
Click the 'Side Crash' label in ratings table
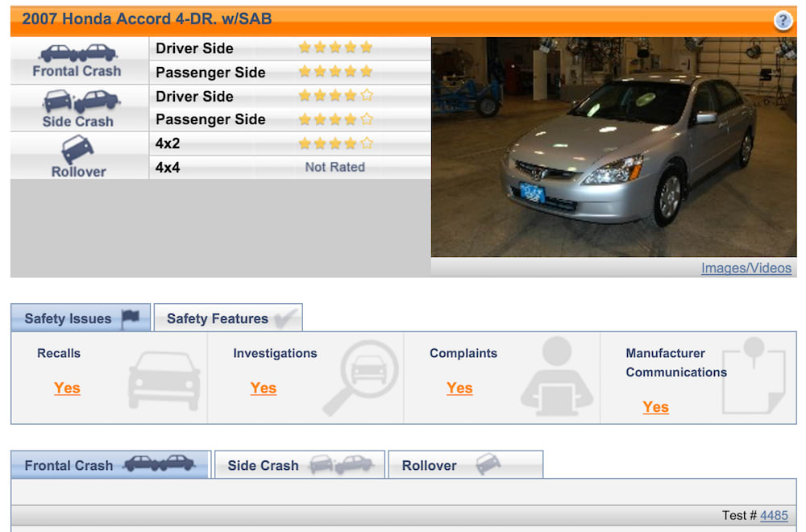point(78,121)
